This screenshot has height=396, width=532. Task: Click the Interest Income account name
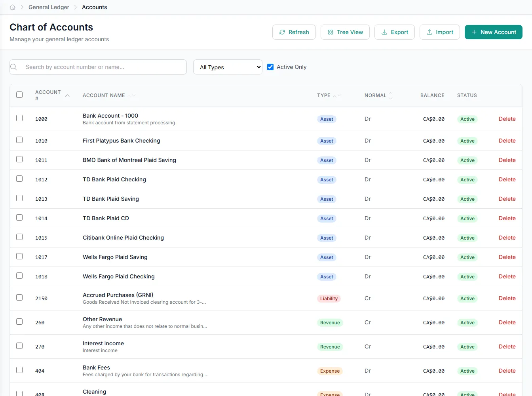click(103, 343)
